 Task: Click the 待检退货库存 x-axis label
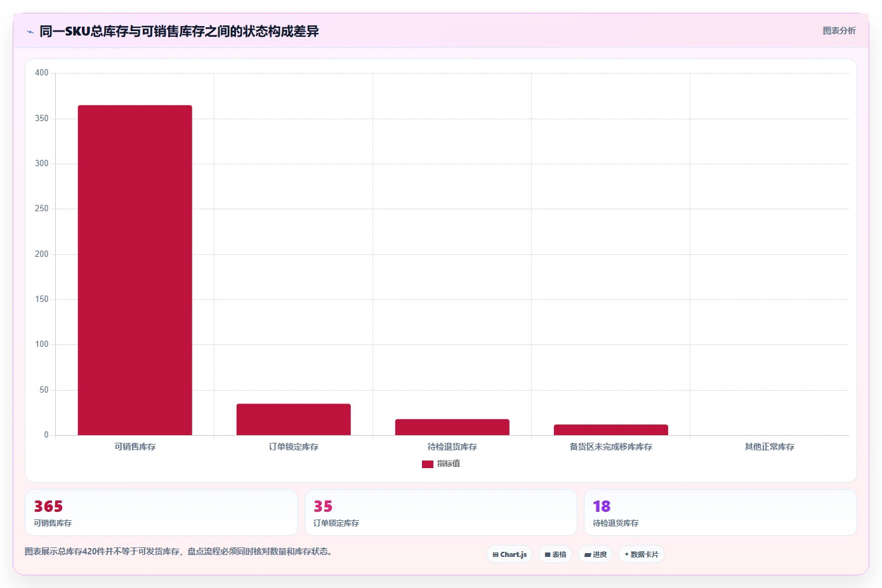[452, 447]
